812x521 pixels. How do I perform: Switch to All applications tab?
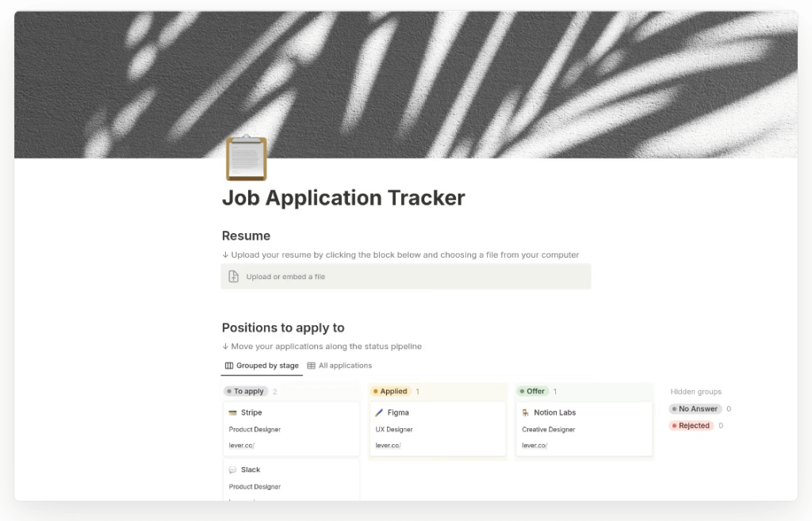(x=339, y=366)
